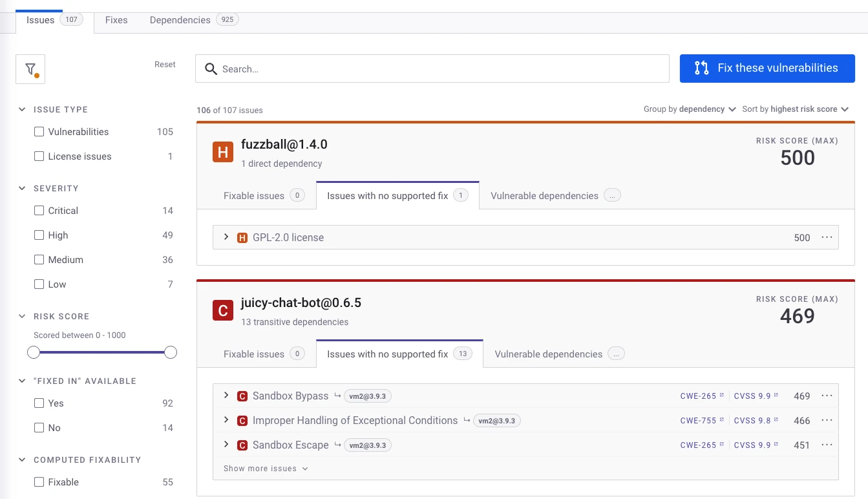Check Yes under Fixed In Available
Image resolution: width=868 pixels, height=499 pixels.
pos(39,403)
